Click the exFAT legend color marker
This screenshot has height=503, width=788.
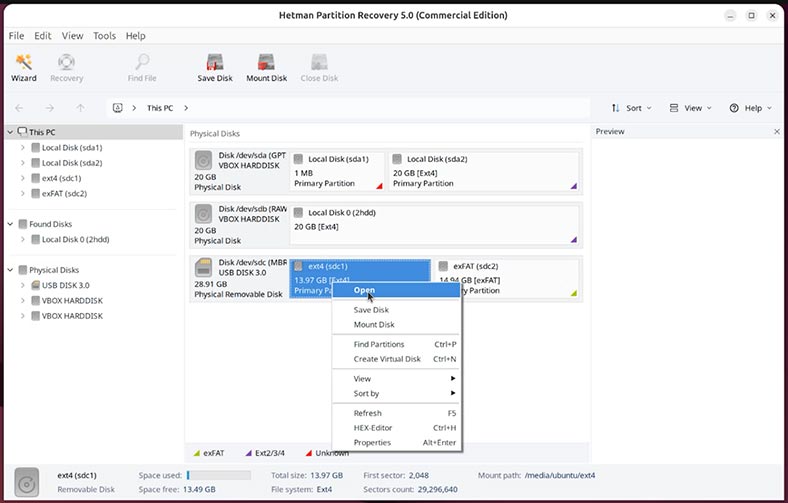click(x=196, y=453)
